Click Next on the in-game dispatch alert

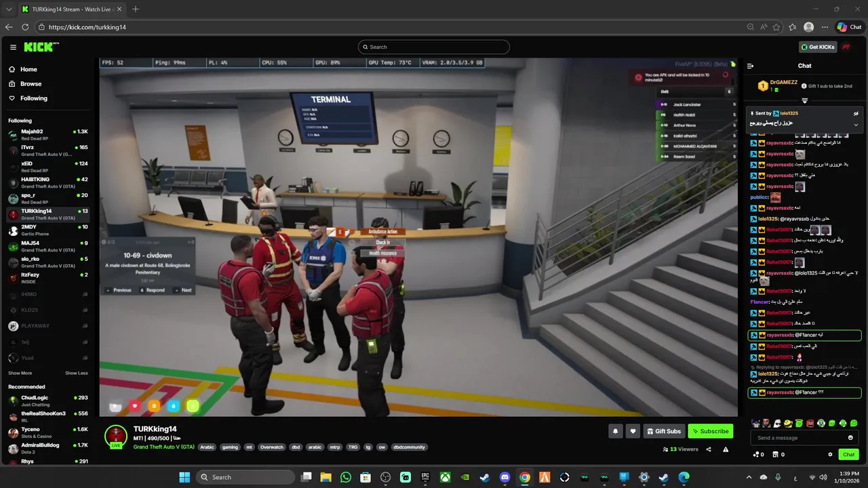click(184, 290)
